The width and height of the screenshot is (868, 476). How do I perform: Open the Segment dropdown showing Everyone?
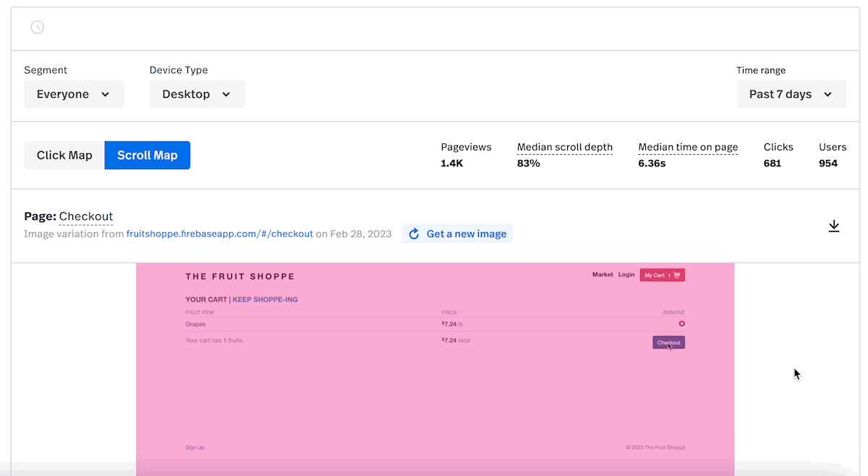coord(74,94)
